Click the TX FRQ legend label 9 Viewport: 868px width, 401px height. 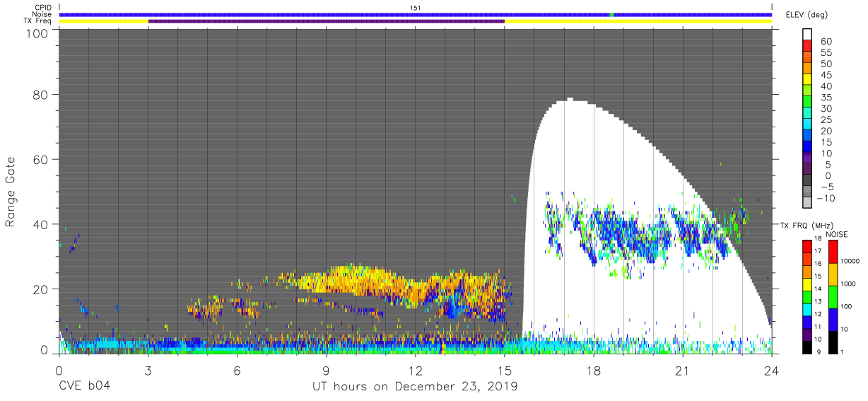point(818,351)
